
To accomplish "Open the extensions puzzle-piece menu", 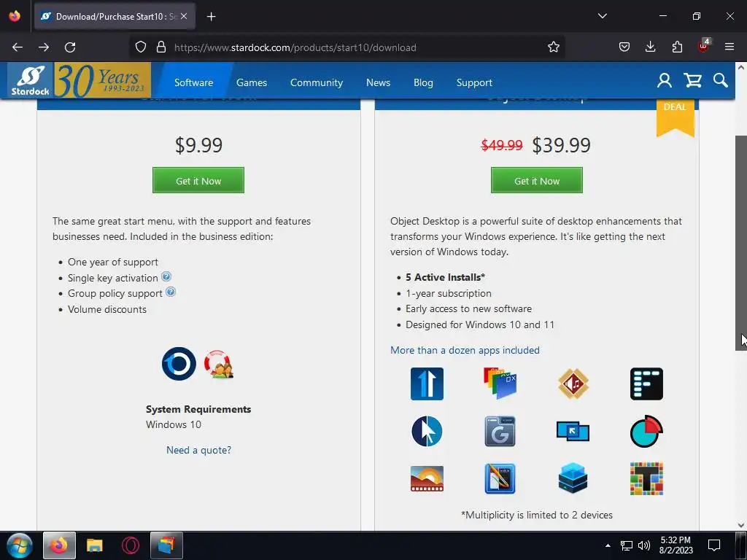I will [x=677, y=47].
